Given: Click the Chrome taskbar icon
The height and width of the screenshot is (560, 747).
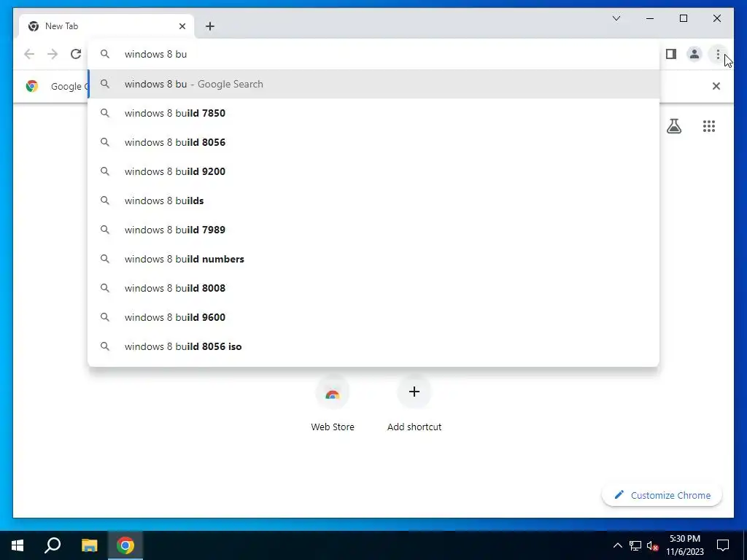Looking at the screenshot, I should coord(125,545).
